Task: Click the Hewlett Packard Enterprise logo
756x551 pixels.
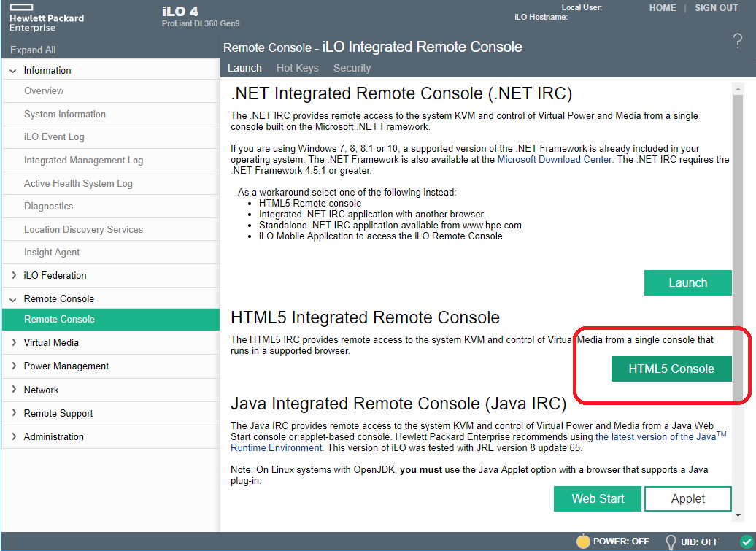Action: point(46,18)
